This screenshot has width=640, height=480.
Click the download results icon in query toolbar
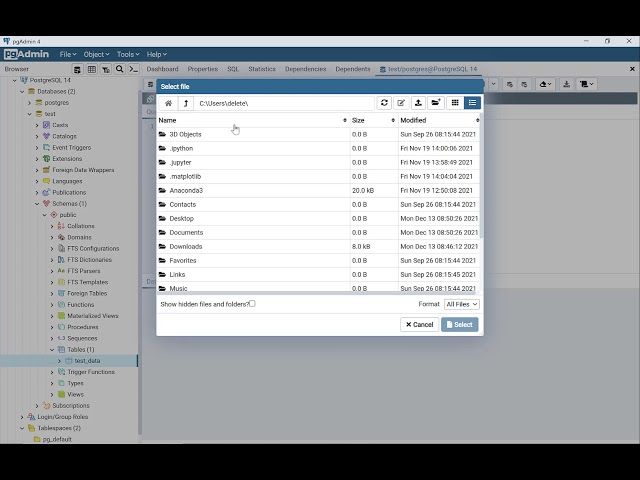click(567, 84)
